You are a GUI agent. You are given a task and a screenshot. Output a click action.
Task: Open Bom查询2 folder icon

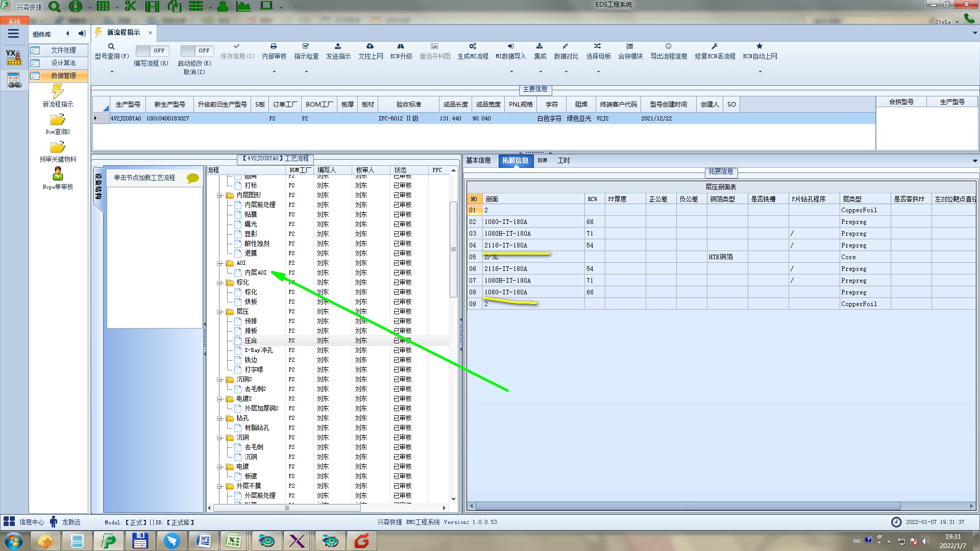point(58,120)
